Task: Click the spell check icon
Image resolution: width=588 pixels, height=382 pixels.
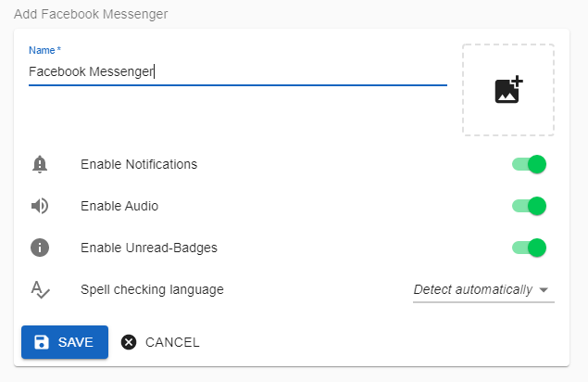Action: tap(40, 289)
